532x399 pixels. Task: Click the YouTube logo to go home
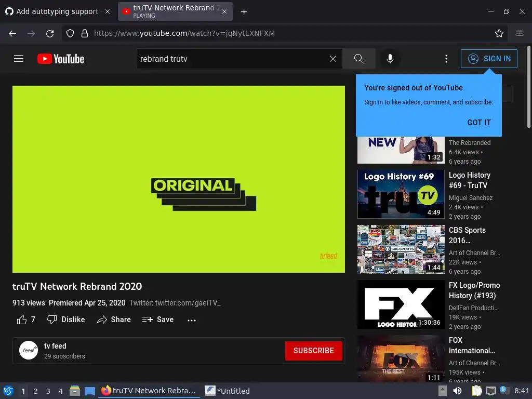click(x=61, y=59)
